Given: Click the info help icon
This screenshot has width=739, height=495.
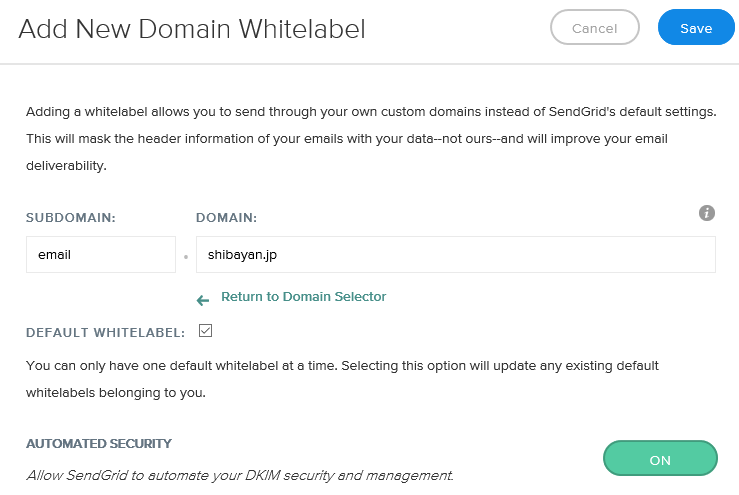Looking at the screenshot, I should point(707,213).
